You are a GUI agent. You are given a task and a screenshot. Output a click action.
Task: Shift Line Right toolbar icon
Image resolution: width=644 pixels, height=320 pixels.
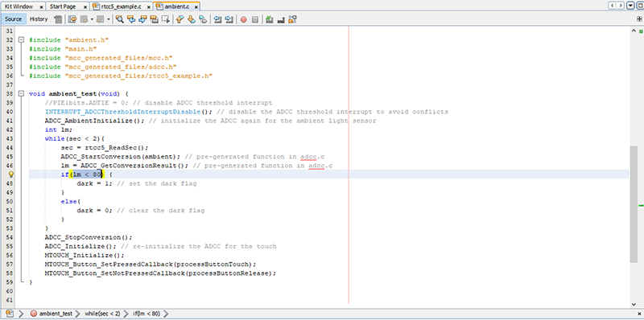(229, 19)
